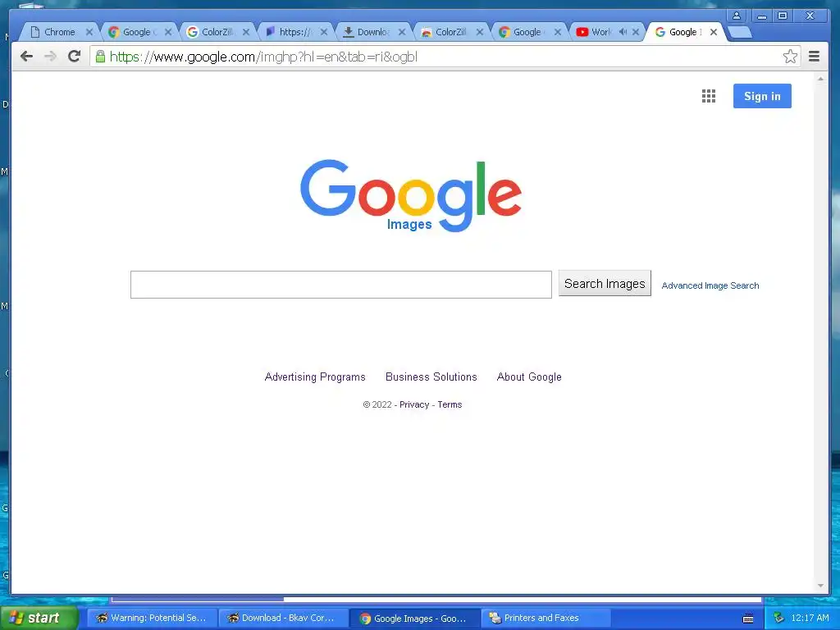
Task: Click the 12:17 AM system clock
Action: [x=810, y=619]
